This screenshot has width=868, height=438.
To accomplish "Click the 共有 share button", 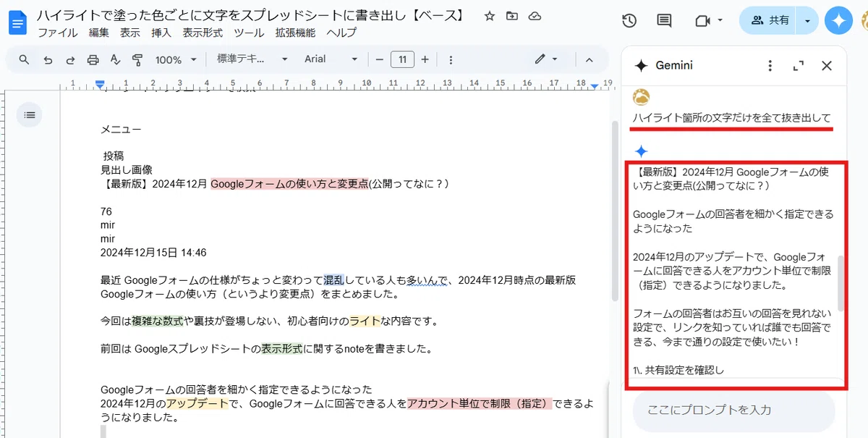I will point(769,20).
